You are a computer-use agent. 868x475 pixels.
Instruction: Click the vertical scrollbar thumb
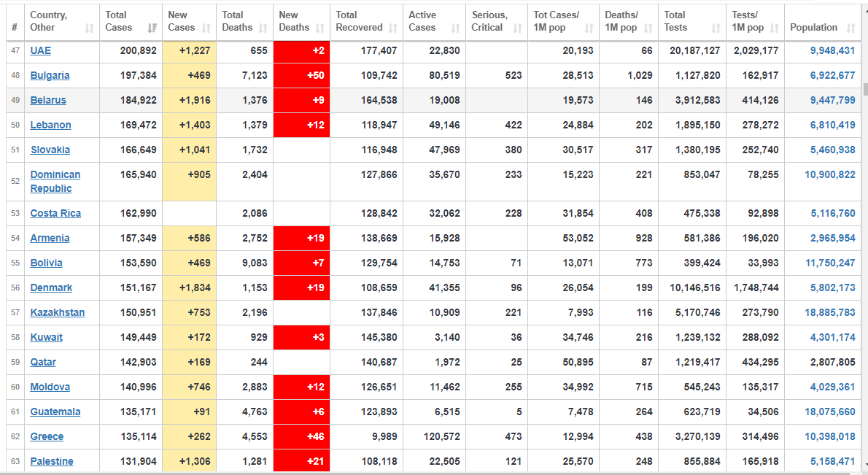[x=864, y=89]
